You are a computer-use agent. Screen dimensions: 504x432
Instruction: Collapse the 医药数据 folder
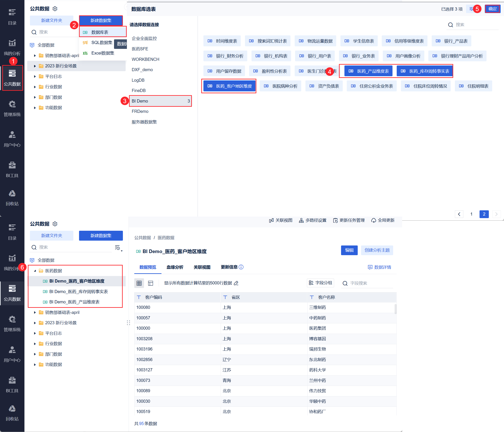point(35,271)
